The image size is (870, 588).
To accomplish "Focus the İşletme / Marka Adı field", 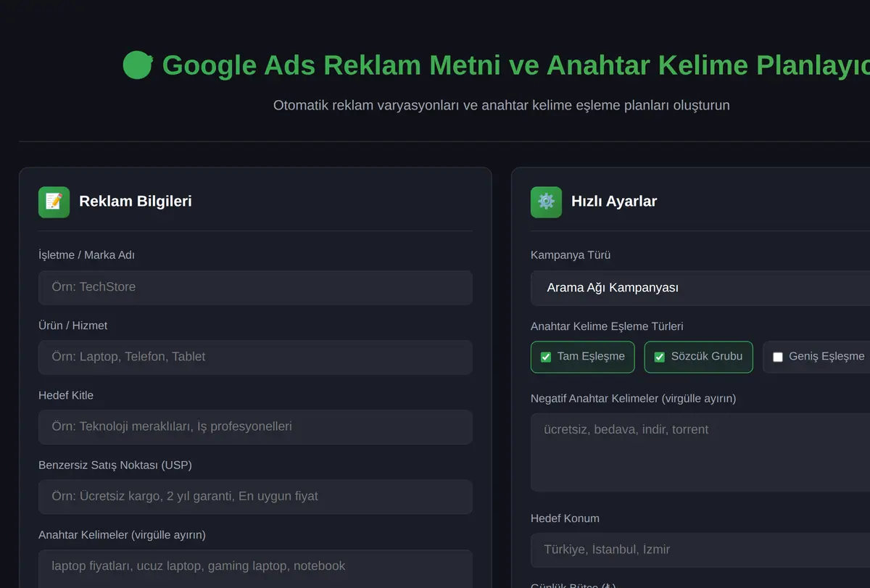I will pos(255,288).
